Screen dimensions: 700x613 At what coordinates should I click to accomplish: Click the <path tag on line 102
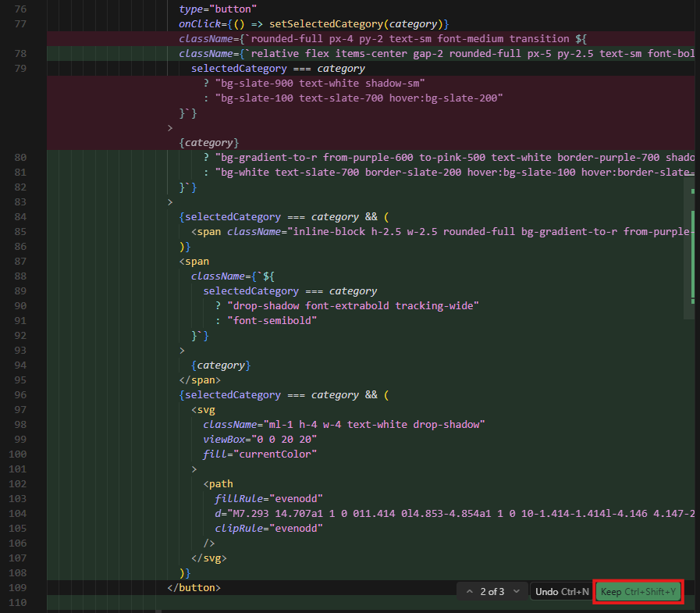pos(218,484)
